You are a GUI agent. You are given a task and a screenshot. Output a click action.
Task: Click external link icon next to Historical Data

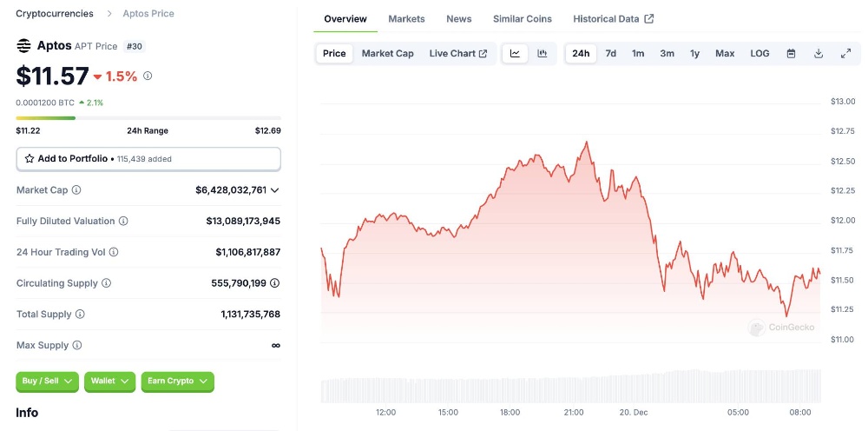click(x=648, y=19)
